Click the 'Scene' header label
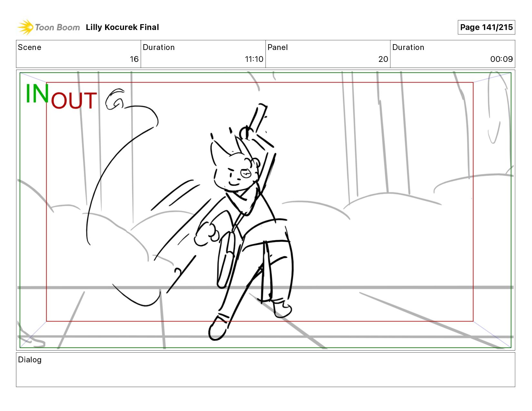The image size is (532, 411). point(30,47)
